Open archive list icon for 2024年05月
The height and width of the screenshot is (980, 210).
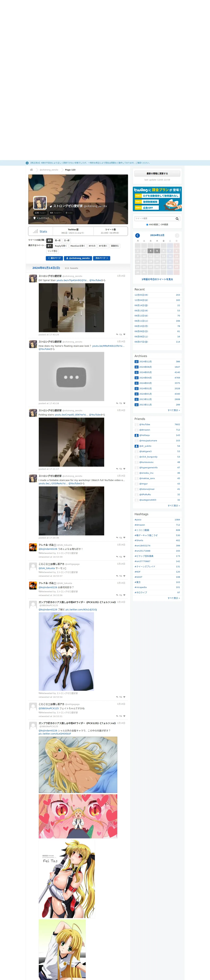click(x=136, y=372)
